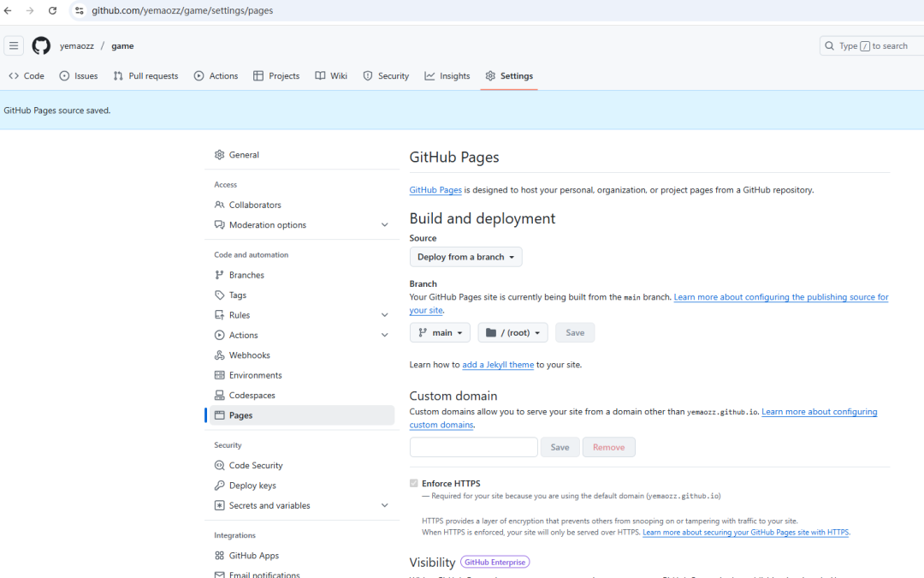This screenshot has height=578, width=924.
Task: Open the GitHub Pages link
Action: (x=435, y=190)
